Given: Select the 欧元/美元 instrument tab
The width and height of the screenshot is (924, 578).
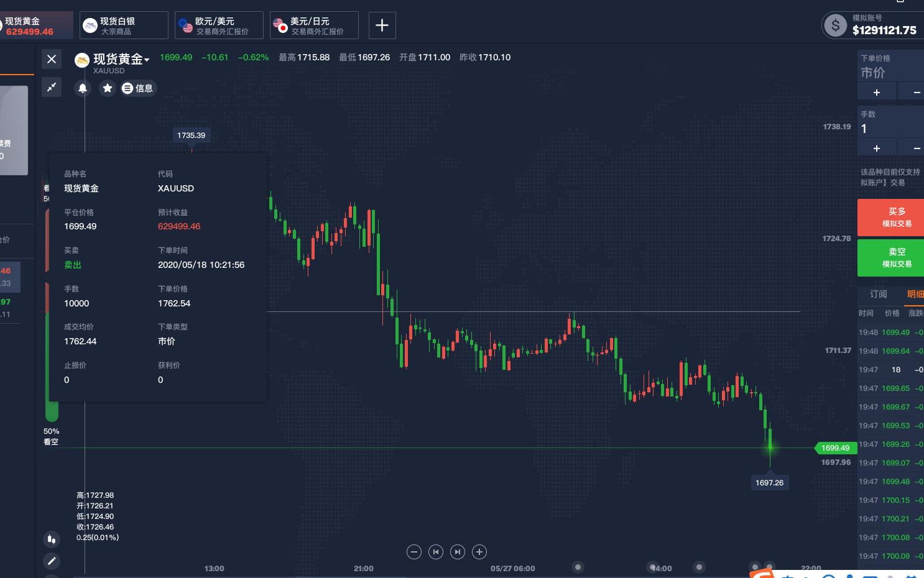Looking at the screenshot, I should [x=219, y=25].
